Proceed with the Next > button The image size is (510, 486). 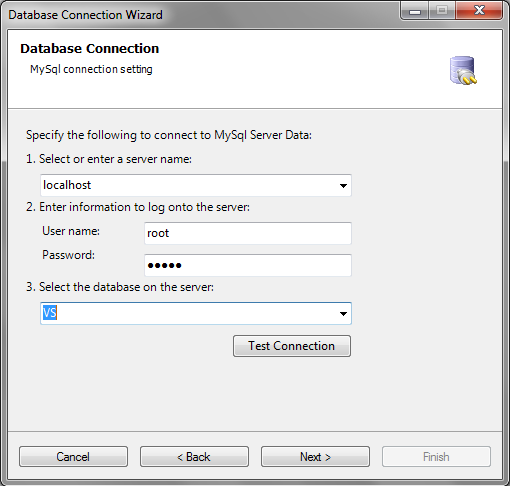tap(315, 456)
